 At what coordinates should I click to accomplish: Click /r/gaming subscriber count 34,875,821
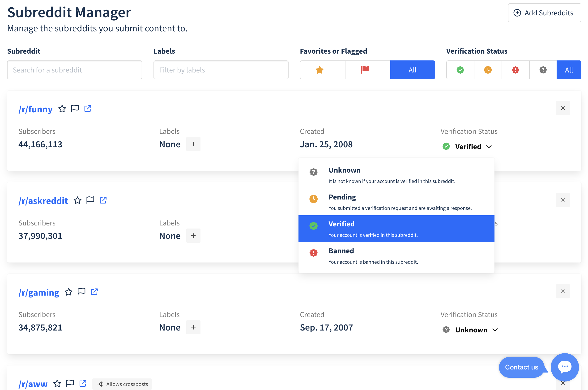tap(40, 327)
